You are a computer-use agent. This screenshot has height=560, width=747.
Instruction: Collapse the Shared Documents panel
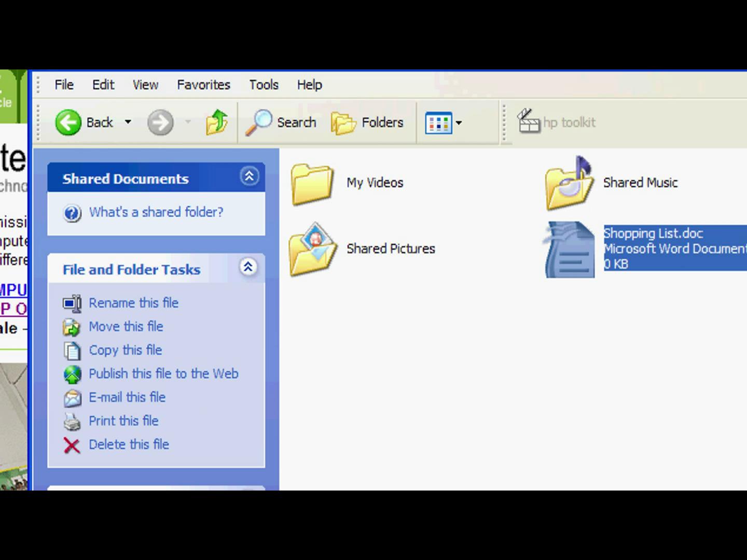(x=249, y=177)
